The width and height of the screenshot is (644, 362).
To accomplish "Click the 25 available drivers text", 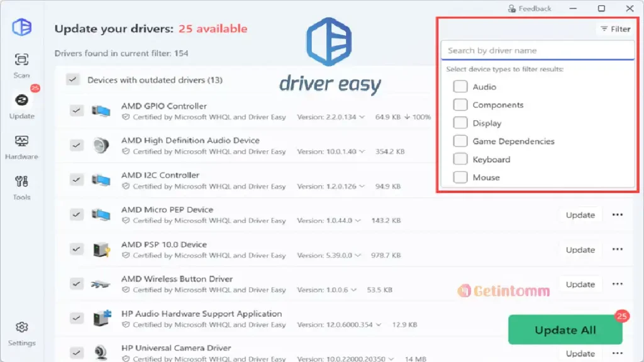I will [x=213, y=29].
